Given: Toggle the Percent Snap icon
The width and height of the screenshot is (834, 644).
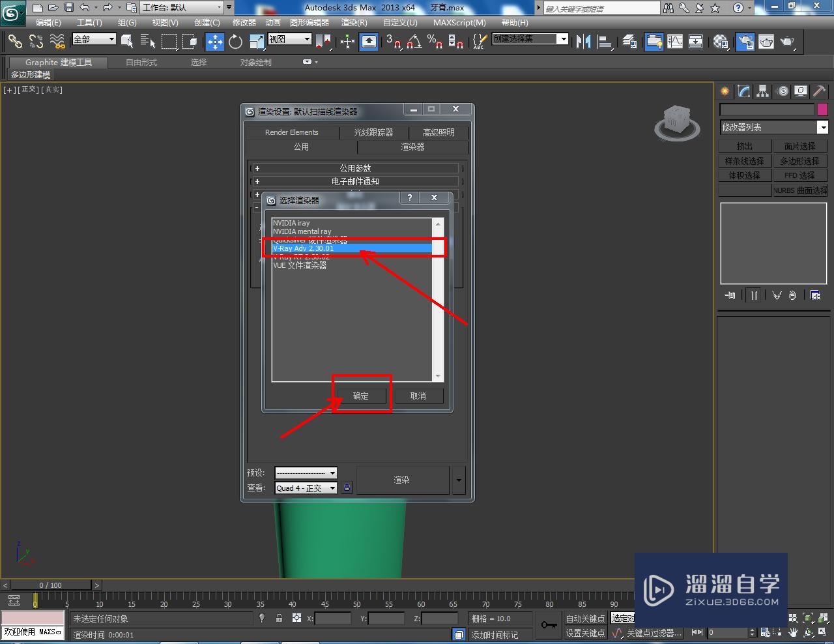Looking at the screenshot, I should coord(435,42).
